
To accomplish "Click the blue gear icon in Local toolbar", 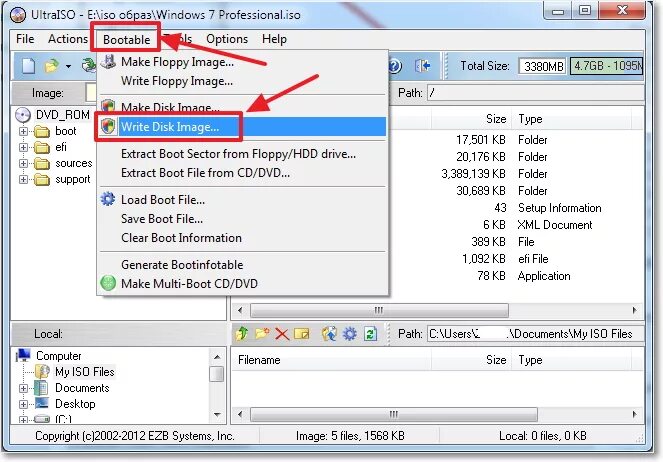I will [349, 334].
